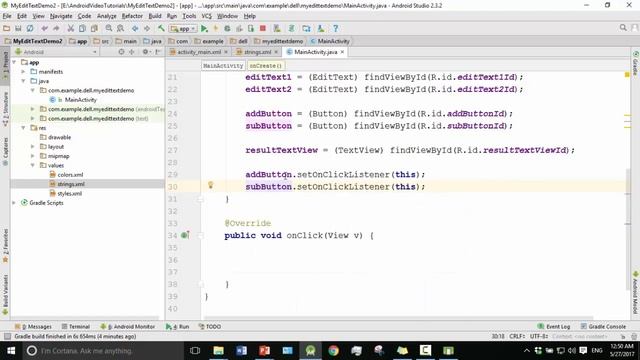The image size is (640, 360).
Task: Collapse the first com.example.dell.myedittextdemo package
Action: (33, 91)
